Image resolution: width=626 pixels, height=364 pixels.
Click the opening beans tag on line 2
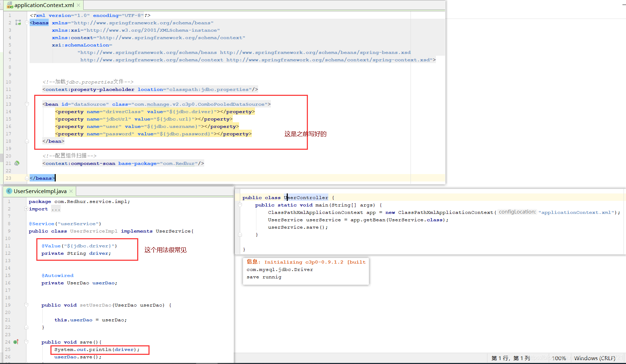coord(39,23)
